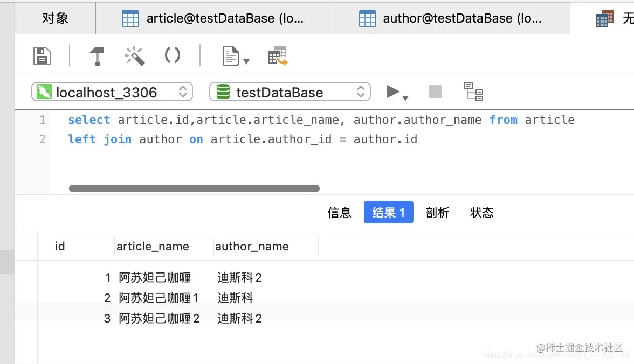The image size is (634, 364).
Task: Click the from keyword in the query
Action: point(504,120)
